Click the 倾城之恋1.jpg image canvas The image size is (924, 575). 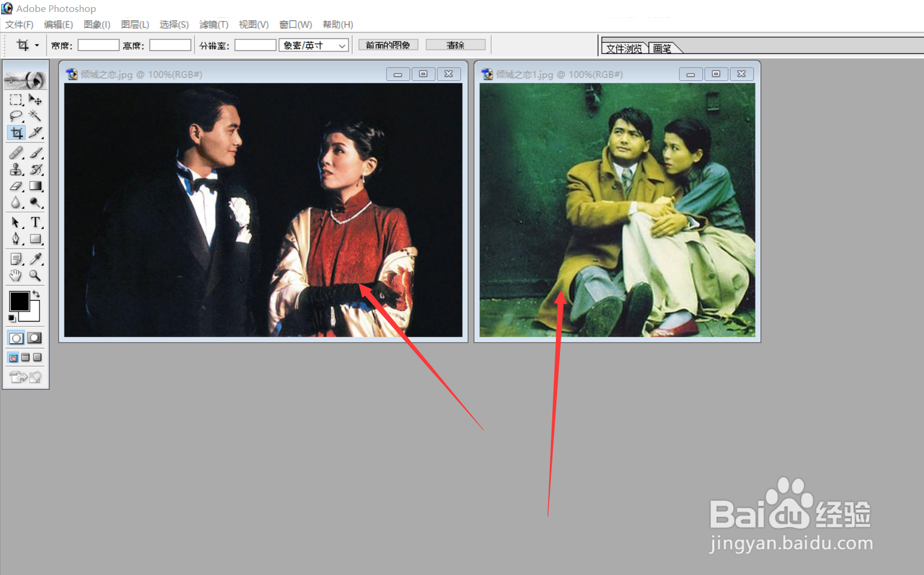click(617, 210)
